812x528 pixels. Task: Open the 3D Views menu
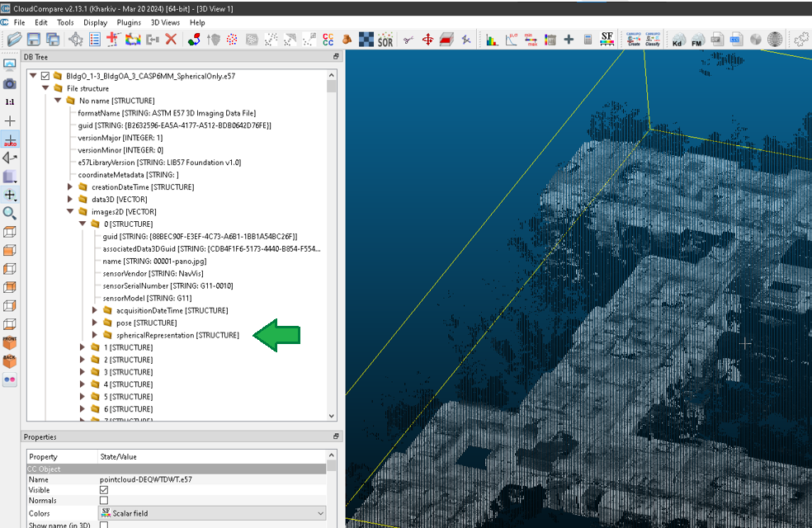pyautogui.click(x=165, y=22)
